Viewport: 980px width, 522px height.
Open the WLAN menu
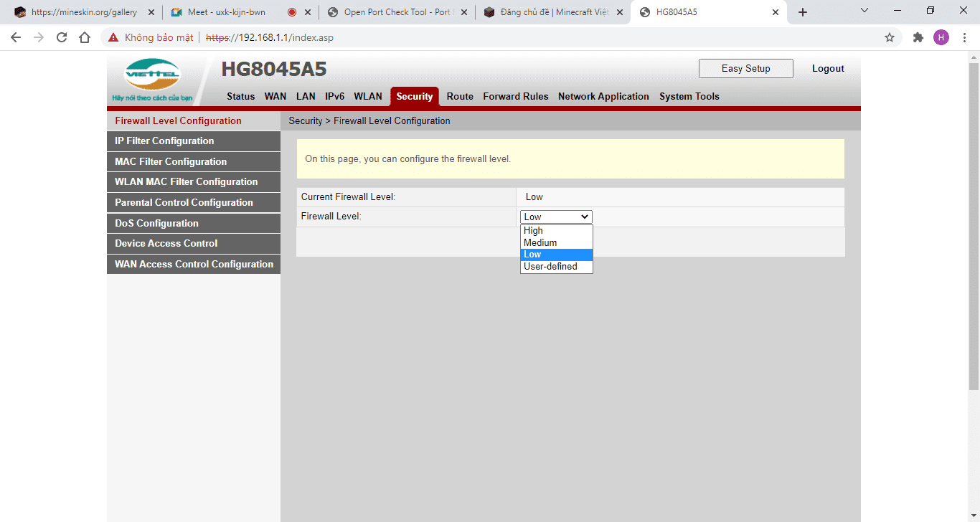tap(368, 96)
